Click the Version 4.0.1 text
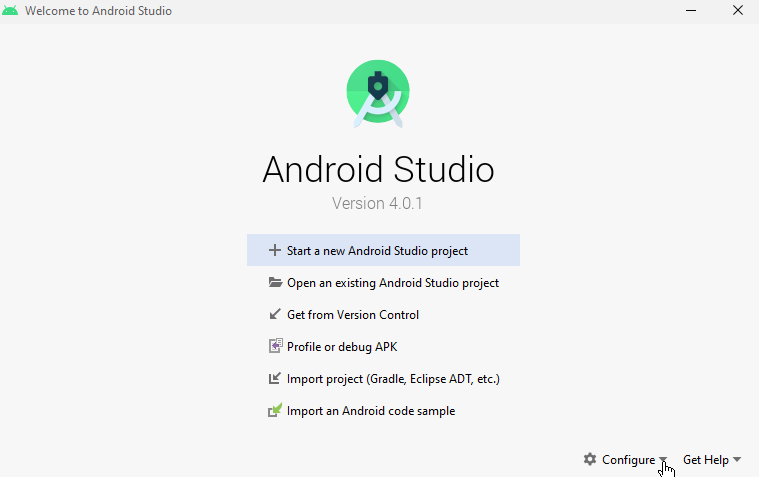Screen dimensions: 759x477 tap(377, 203)
